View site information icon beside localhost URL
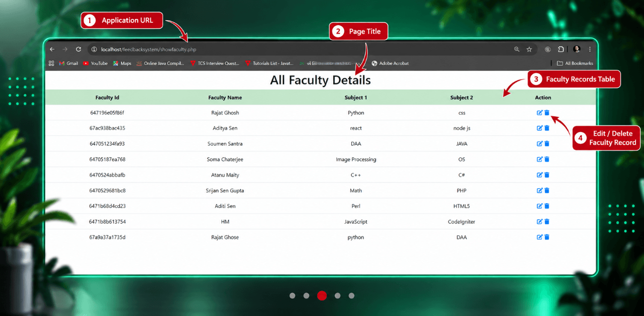The height and width of the screenshot is (316, 644). [x=94, y=50]
